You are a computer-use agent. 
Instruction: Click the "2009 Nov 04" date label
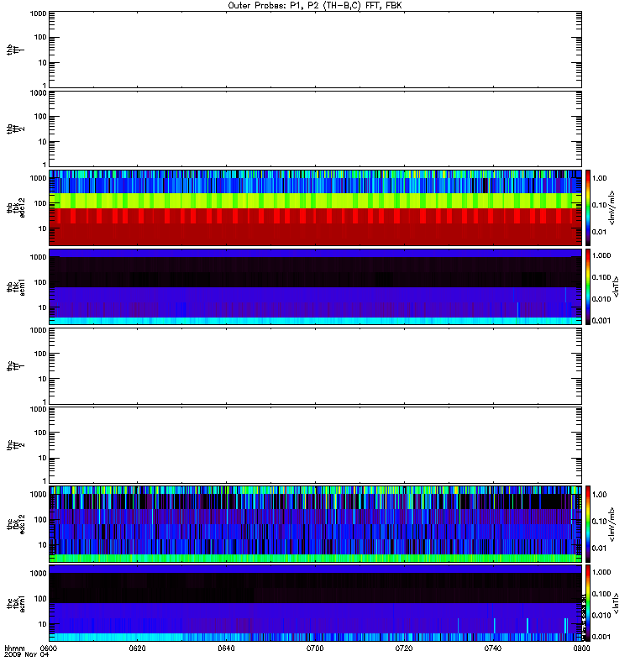tap(27, 654)
